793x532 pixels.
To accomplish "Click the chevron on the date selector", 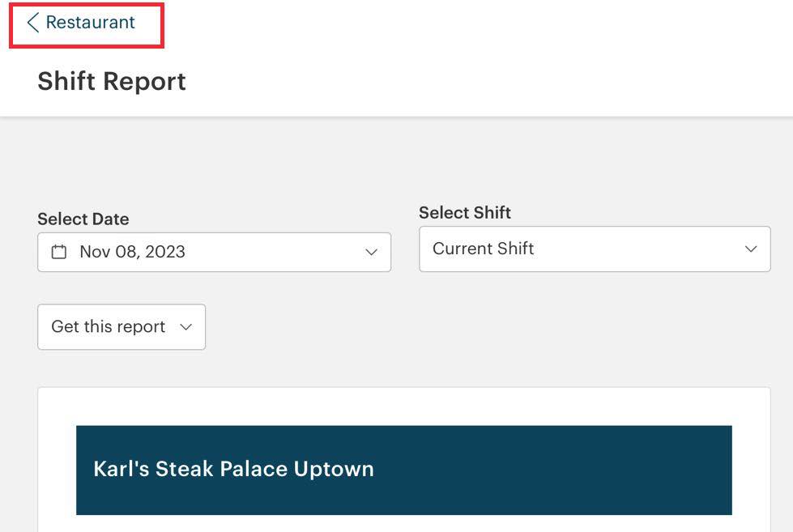I will click(372, 252).
